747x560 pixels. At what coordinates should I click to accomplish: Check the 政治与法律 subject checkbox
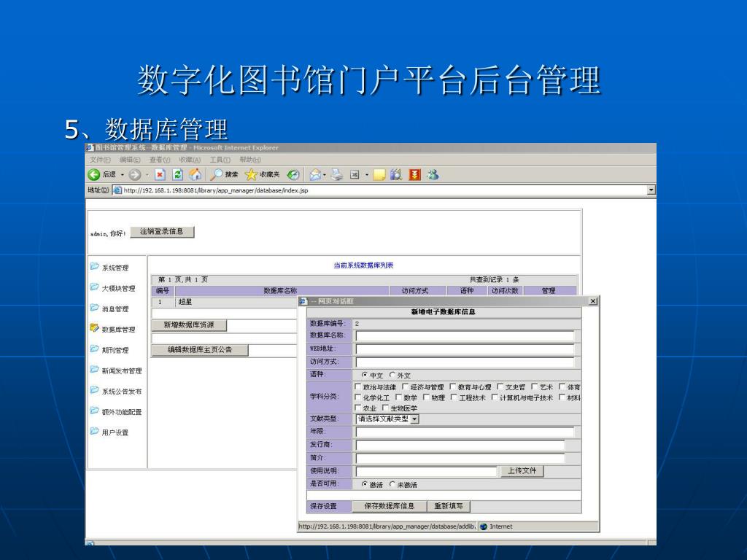(x=358, y=386)
